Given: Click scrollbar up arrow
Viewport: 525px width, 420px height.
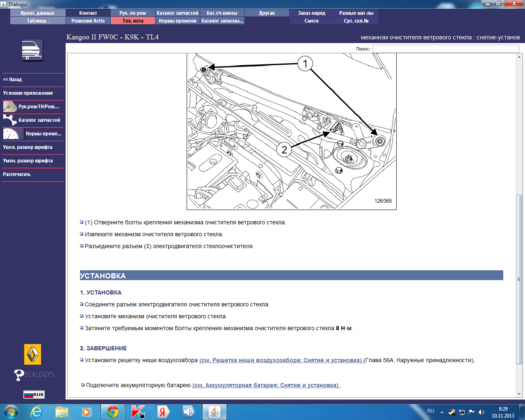Looking at the screenshot, I should tap(519, 57).
